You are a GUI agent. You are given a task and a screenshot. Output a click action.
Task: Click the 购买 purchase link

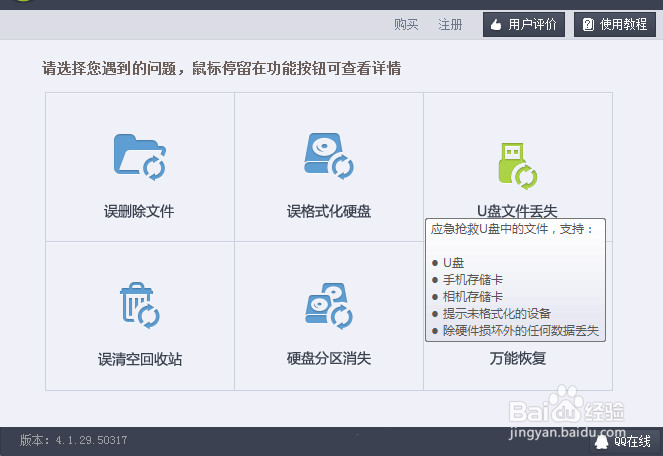coord(406,25)
